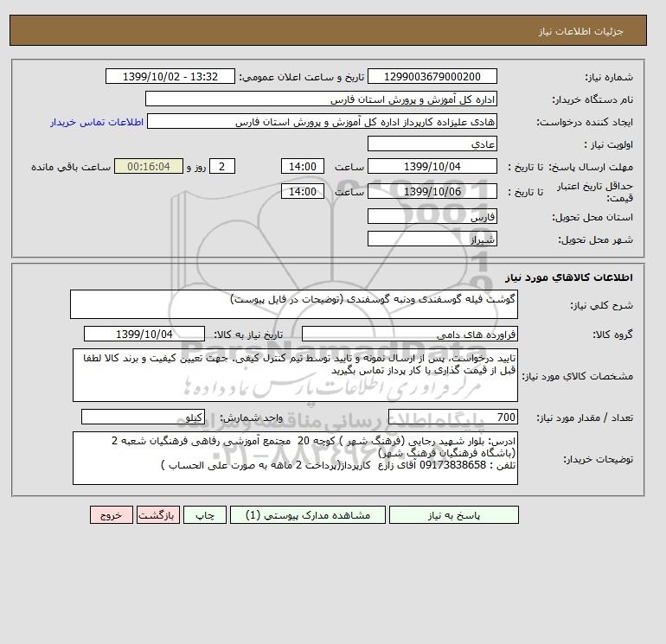The height and width of the screenshot is (644, 666).
Task: Click the شرح کلی نیاز label
Action: point(601,305)
